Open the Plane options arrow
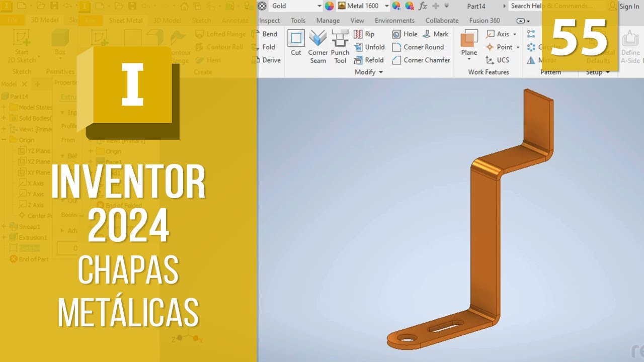This screenshot has height=362, width=644. point(469,59)
